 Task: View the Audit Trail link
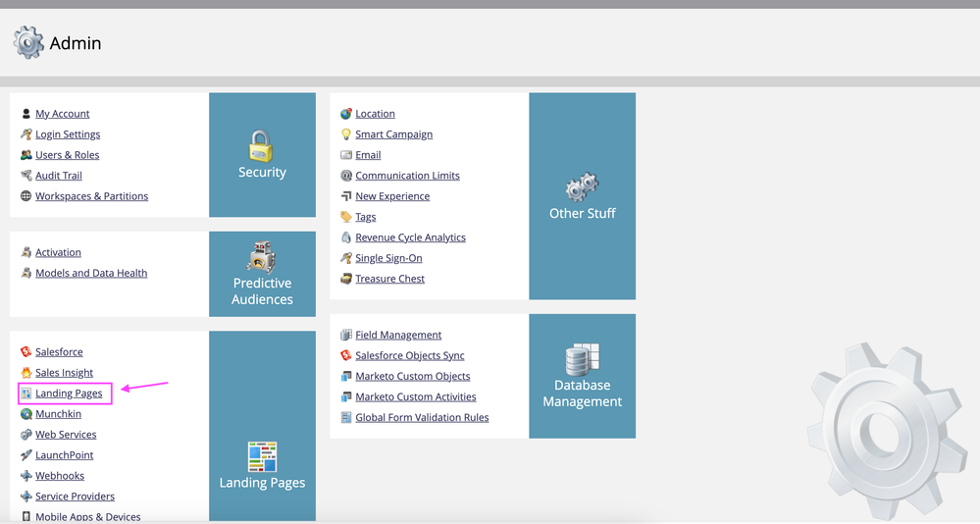[59, 176]
